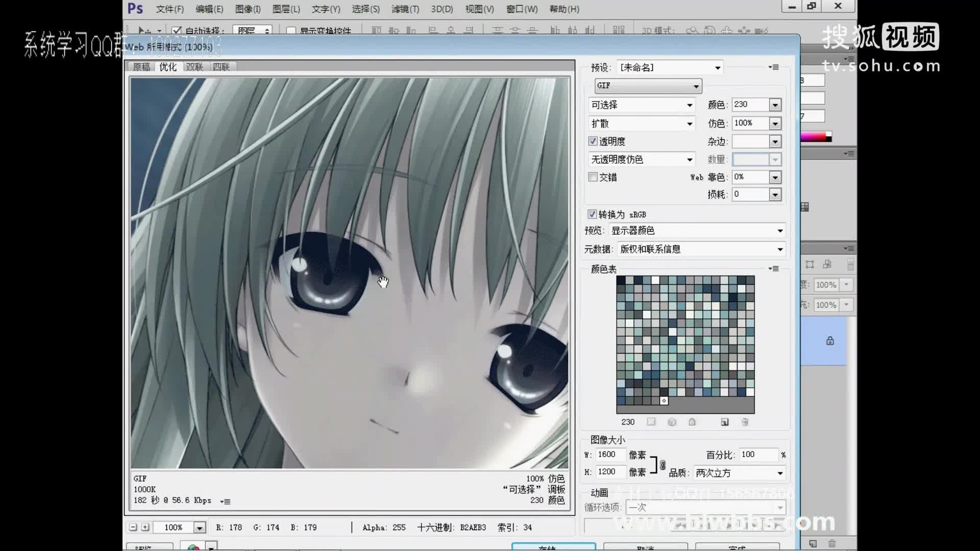
Task: Click the 百分比 percent 100 input field
Action: tap(758, 455)
